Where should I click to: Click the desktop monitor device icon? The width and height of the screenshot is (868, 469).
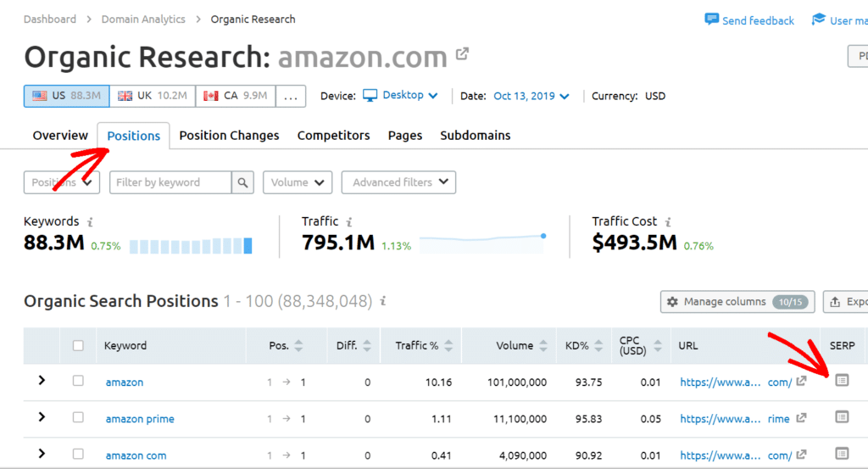pyautogui.click(x=370, y=95)
